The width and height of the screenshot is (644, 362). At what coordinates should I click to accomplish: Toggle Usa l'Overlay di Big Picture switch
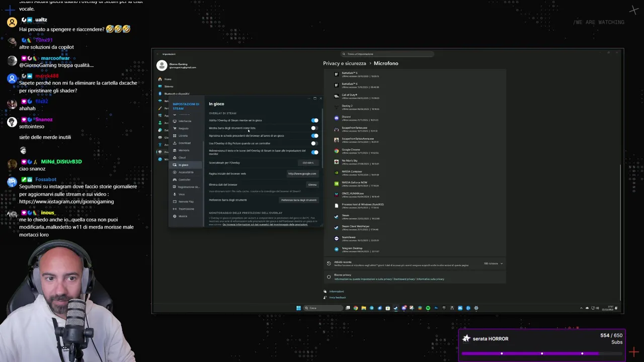pos(314,143)
